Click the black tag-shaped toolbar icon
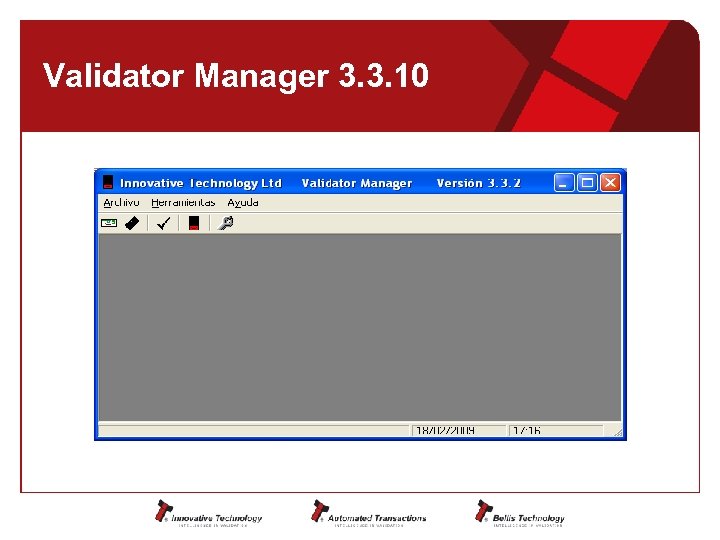Screen dimensions: 720x540 coord(132,223)
